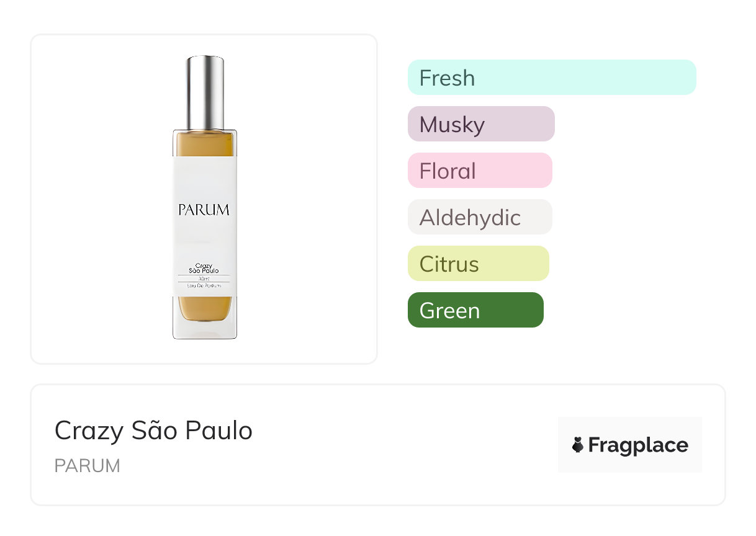The height and width of the screenshot is (536, 756).
Task: Click the grey PARUM brand name below the title
Action: [x=88, y=465]
